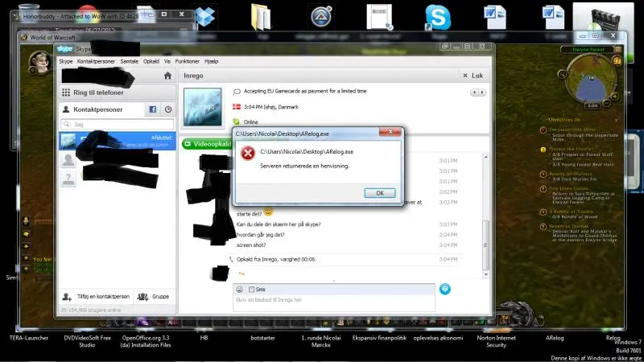Click mood message speech bubble icon
The image size is (644, 362).
pyautogui.click(x=237, y=92)
